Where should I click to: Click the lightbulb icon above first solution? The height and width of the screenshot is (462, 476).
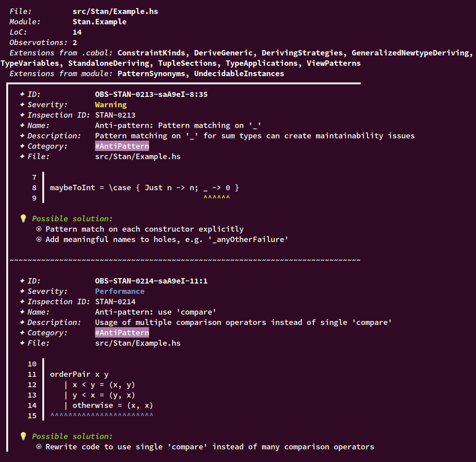click(x=23, y=219)
